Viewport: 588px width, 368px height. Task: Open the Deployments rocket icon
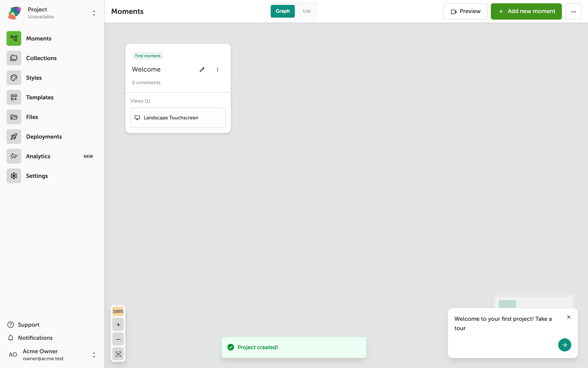[14, 137]
